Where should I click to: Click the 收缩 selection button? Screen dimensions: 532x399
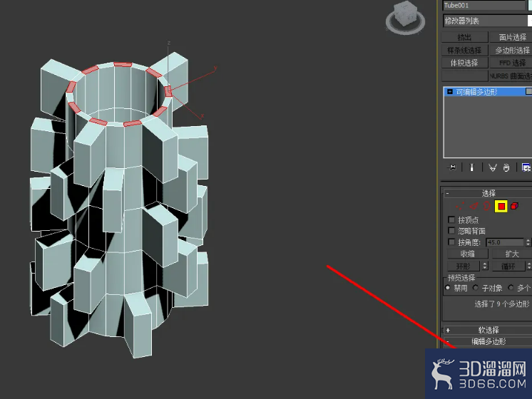[468, 254]
